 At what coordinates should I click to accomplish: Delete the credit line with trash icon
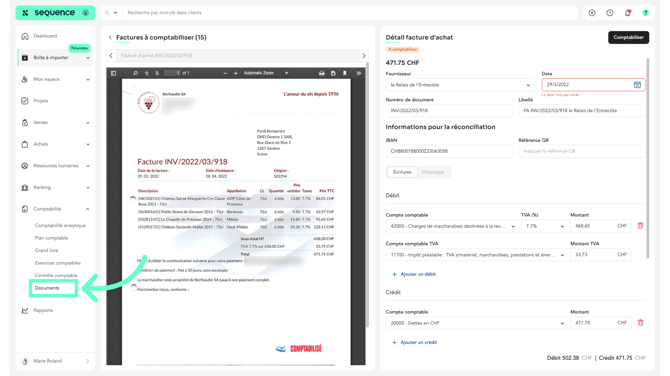tap(640, 323)
